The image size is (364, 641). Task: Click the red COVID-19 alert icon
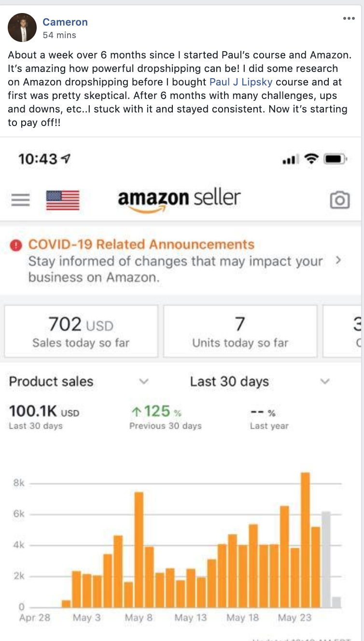(x=16, y=245)
